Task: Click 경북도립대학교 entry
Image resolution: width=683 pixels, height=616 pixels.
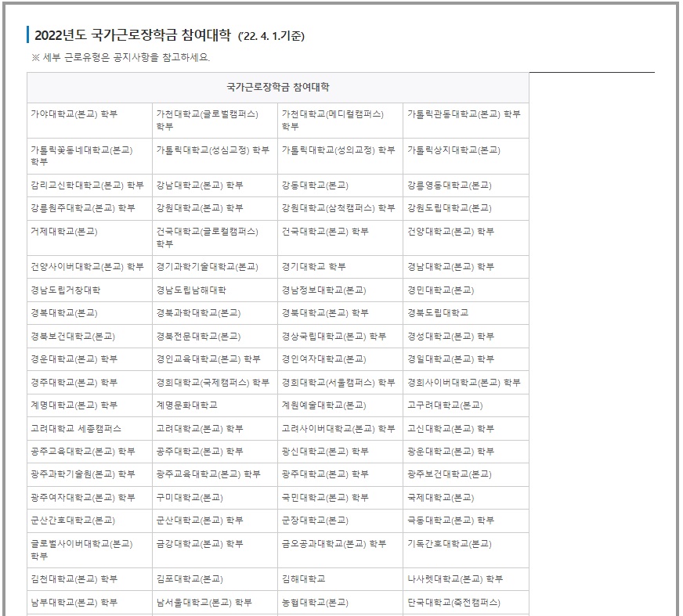Action: point(438,313)
